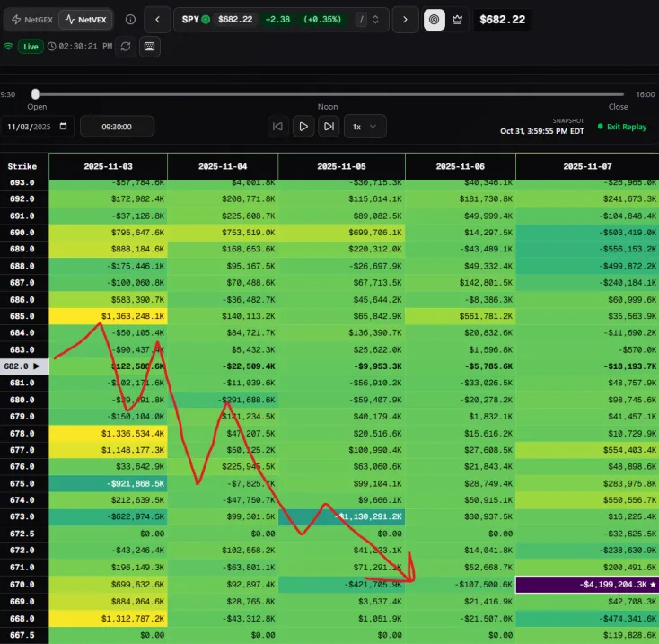Screen dimensions: 659x644
Task: Click the -$622,974.5K cell
Action: pyautogui.click(x=108, y=516)
